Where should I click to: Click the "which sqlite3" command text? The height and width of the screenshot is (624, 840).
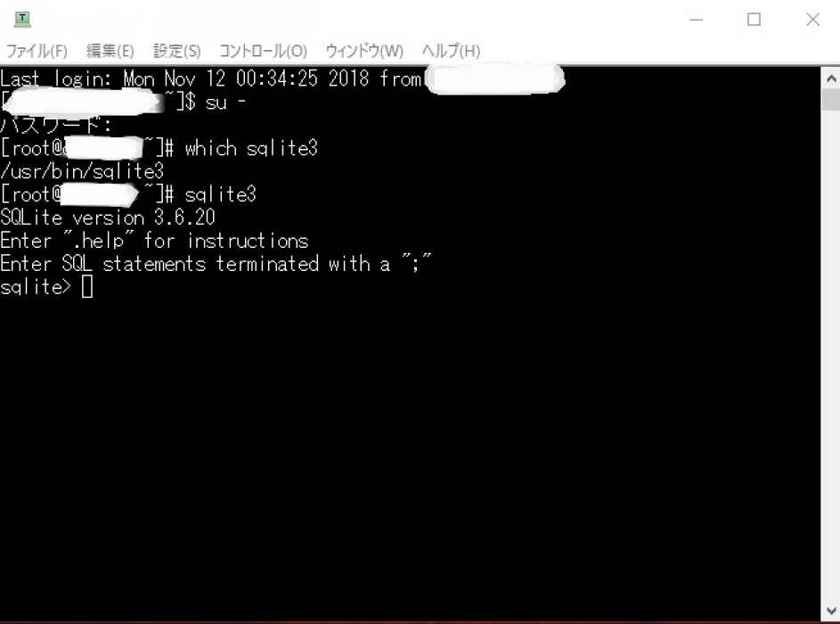click(x=251, y=149)
